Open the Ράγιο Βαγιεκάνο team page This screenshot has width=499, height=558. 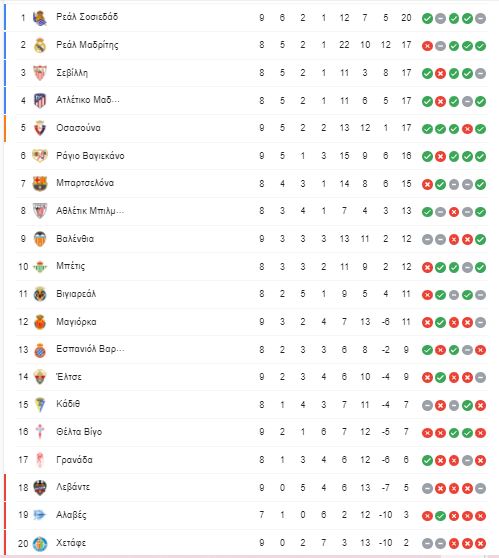[x=90, y=156]
